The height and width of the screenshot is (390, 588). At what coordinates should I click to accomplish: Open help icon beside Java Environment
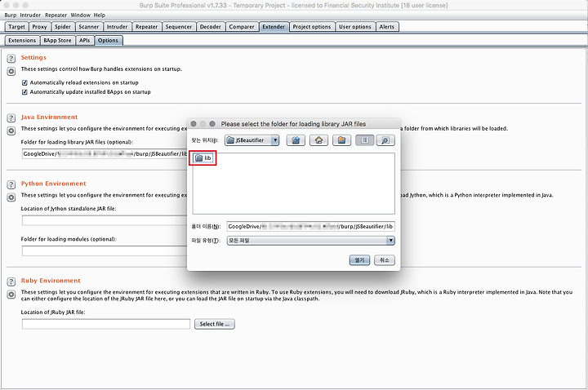click(x=11, y=118)
